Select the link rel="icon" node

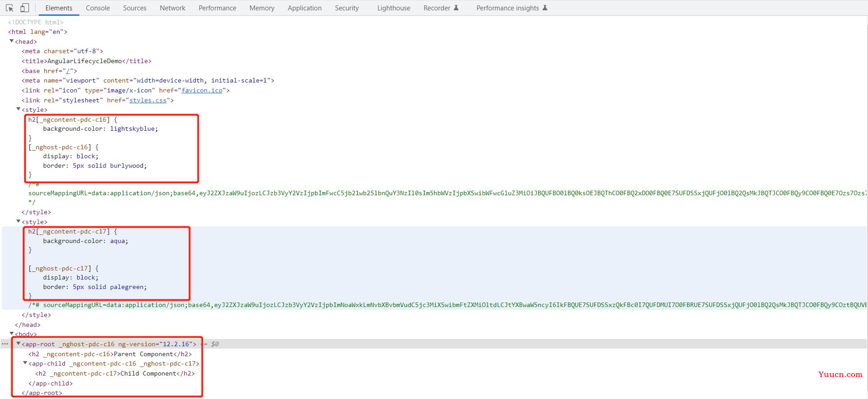tap(126, 90)
